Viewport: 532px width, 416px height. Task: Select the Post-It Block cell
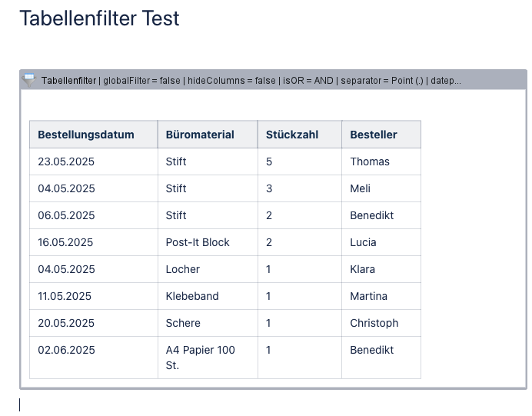(x=198, y=242)
